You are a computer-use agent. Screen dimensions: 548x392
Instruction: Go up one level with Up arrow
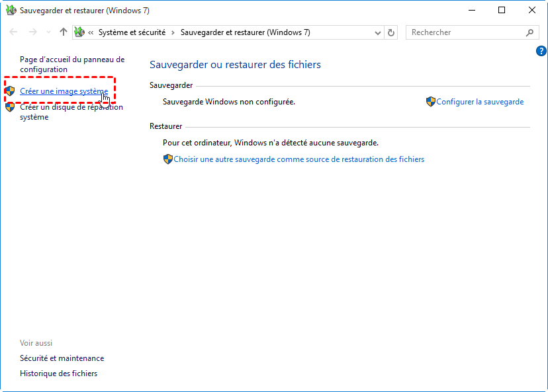point(64,32)
